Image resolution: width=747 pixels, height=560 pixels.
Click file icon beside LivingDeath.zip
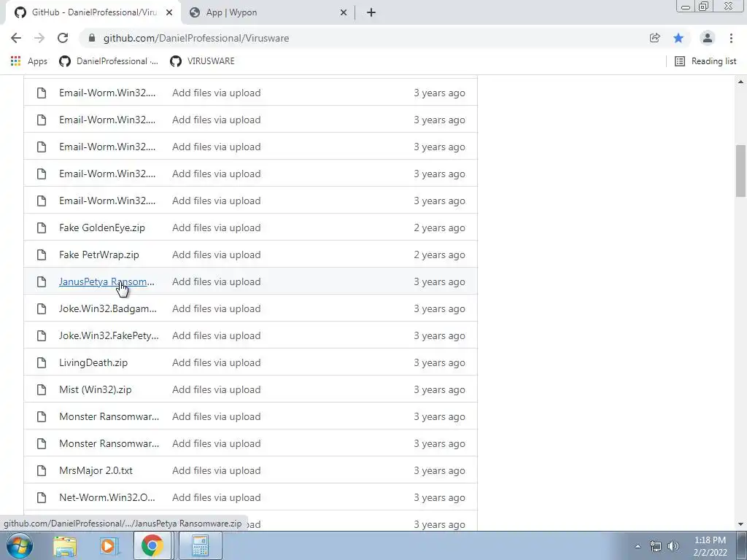point(42,363)
